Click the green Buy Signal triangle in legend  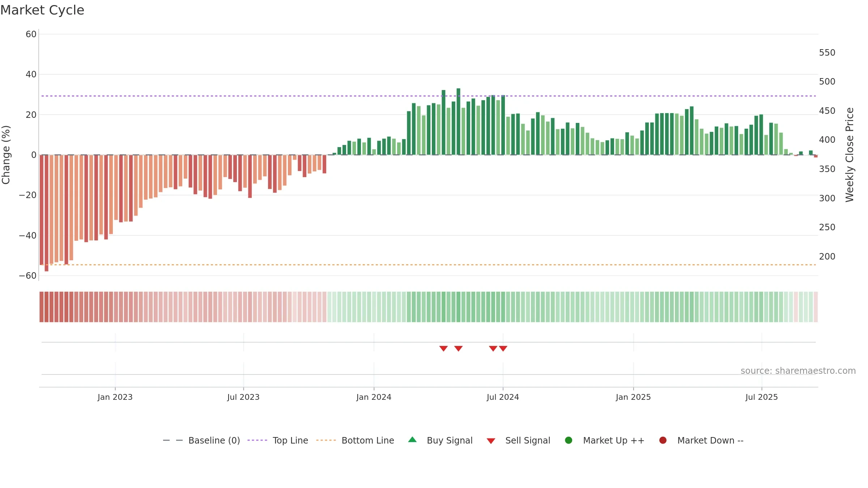pos(412,440)
